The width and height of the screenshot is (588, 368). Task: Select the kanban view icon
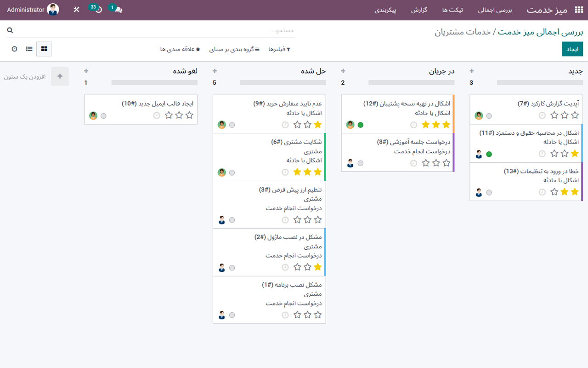point(44,49)
